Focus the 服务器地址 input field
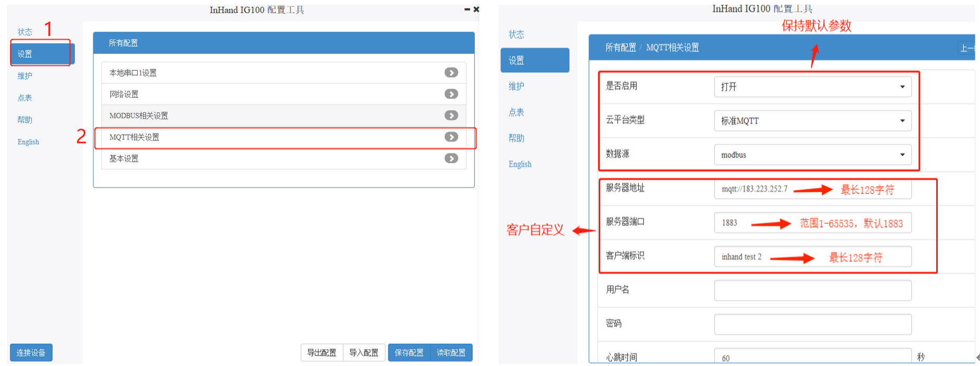This screenshot has height=366, width=980. [x=813, y=189]
